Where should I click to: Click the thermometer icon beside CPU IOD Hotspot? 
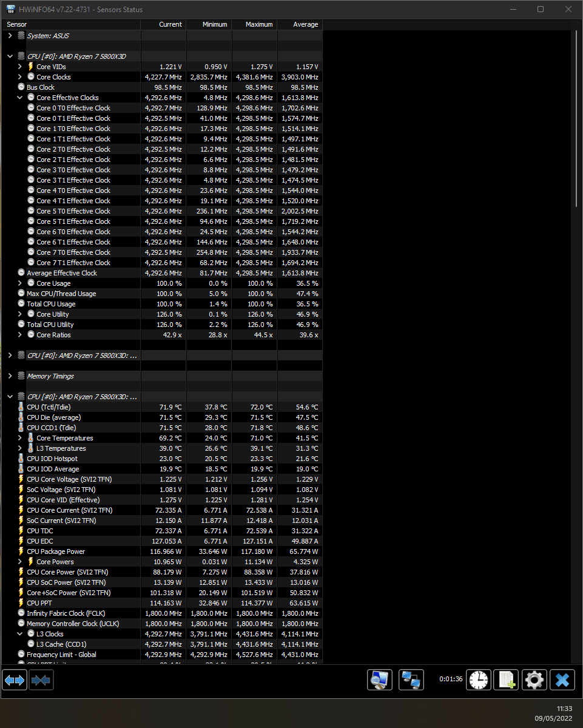click(21, 459)
